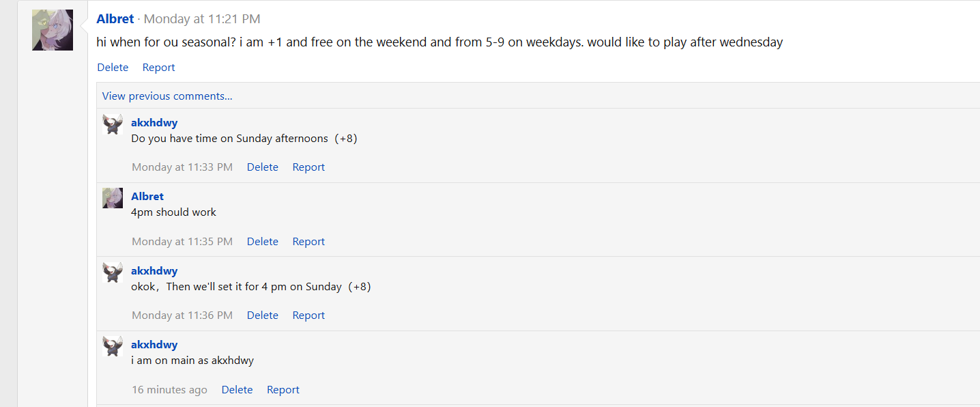Delete the comment posted Monday at 11:36 PM
The image size is (980, 407).
262,315
